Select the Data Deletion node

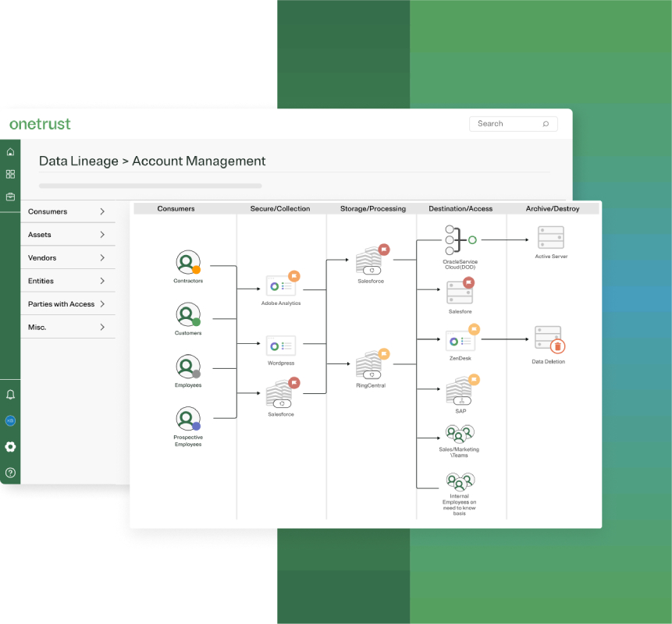point(549,346)
